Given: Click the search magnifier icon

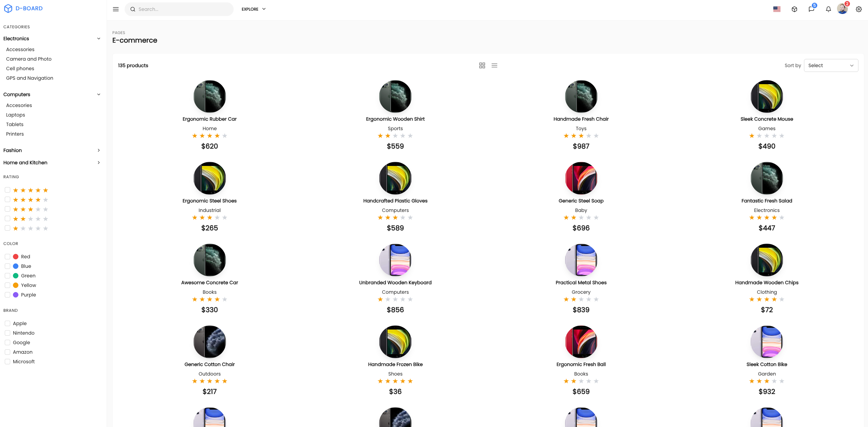Looking at the screenshot, I should coord(133,9).
